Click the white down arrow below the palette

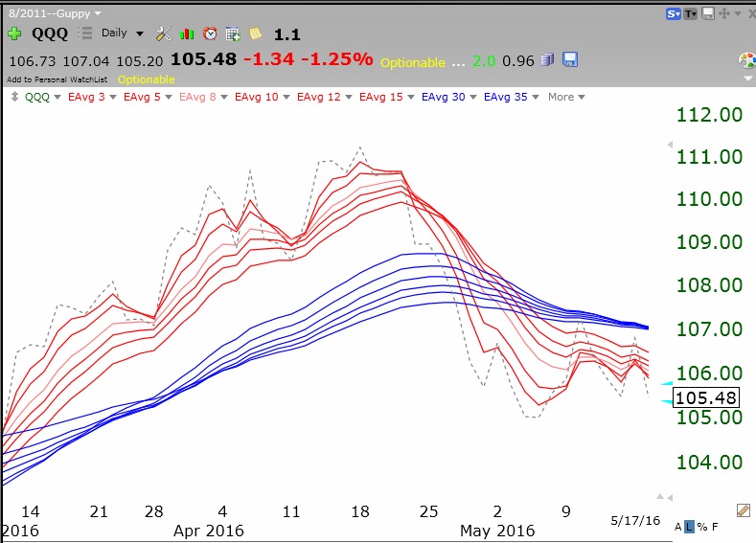click(x=748, y=78)
